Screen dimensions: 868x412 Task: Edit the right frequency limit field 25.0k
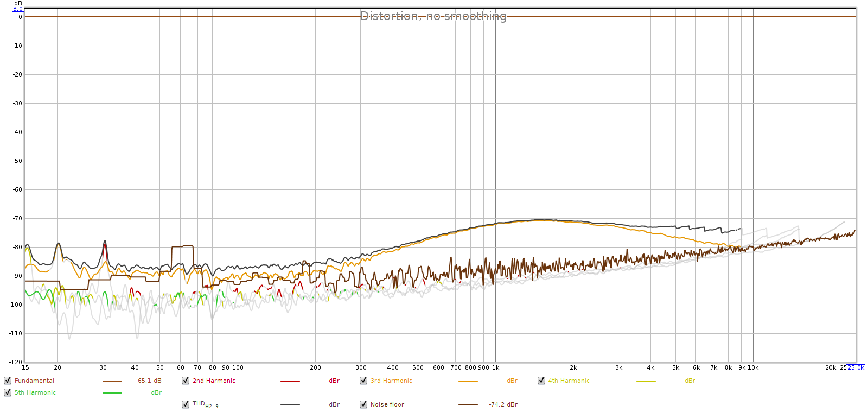coord(856,367)
